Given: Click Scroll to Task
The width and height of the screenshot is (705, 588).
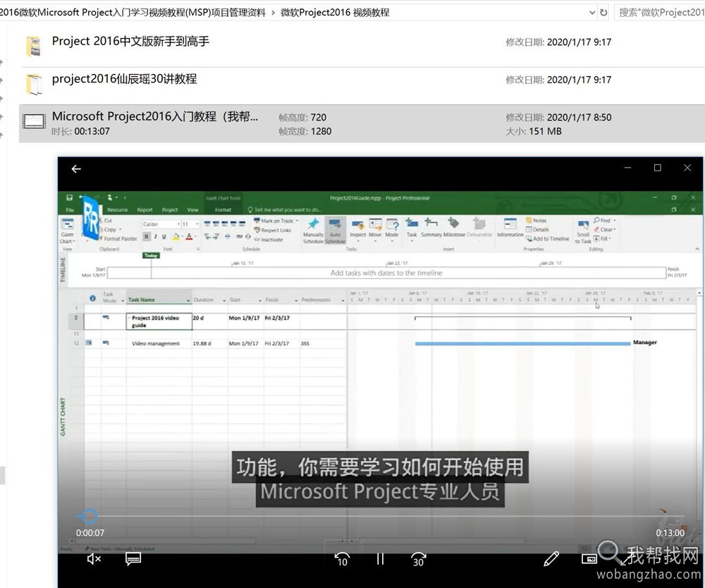Looking at the screenshot, I should pyautogui.click(x=583, y=232).
